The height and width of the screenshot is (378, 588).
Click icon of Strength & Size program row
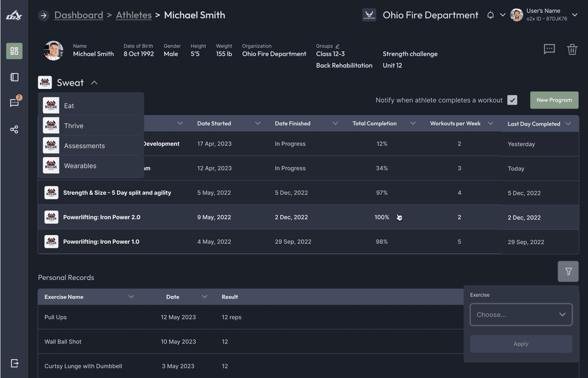pos(51,193)
